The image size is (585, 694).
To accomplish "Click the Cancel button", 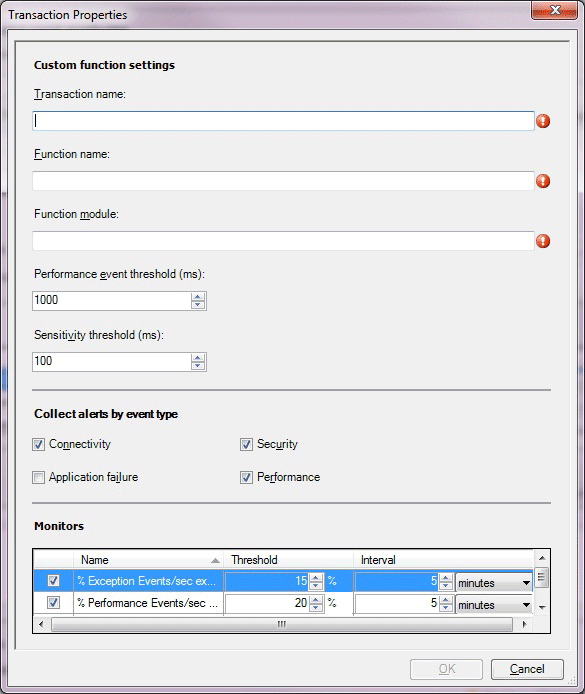I will [x=527, y=669].
